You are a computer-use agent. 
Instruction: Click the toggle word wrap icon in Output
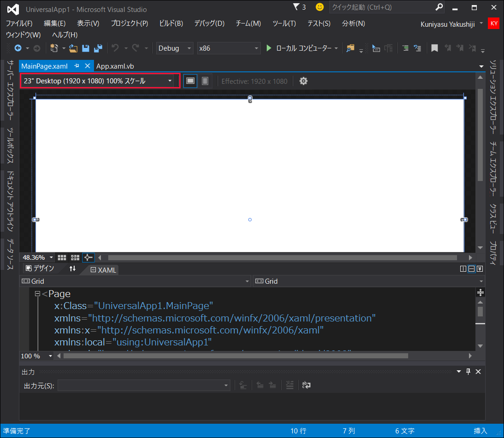click(x=306, y=385)
